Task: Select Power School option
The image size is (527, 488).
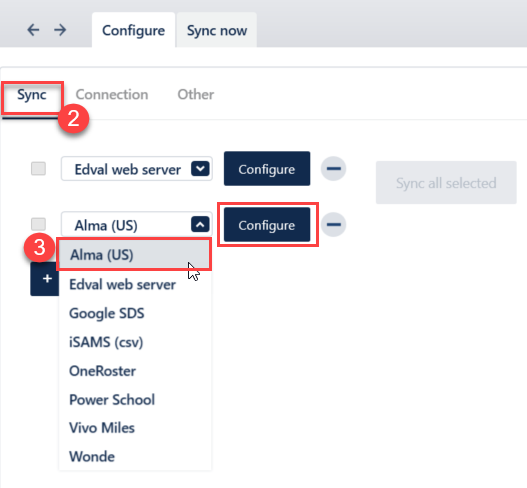Action: [x=112, y=400]
